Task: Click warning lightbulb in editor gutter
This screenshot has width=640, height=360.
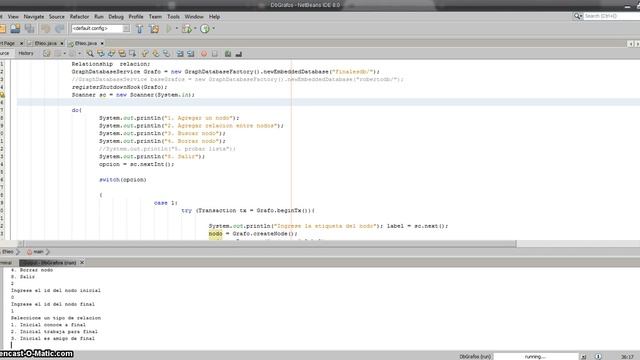Action: [x=2, y=95]
